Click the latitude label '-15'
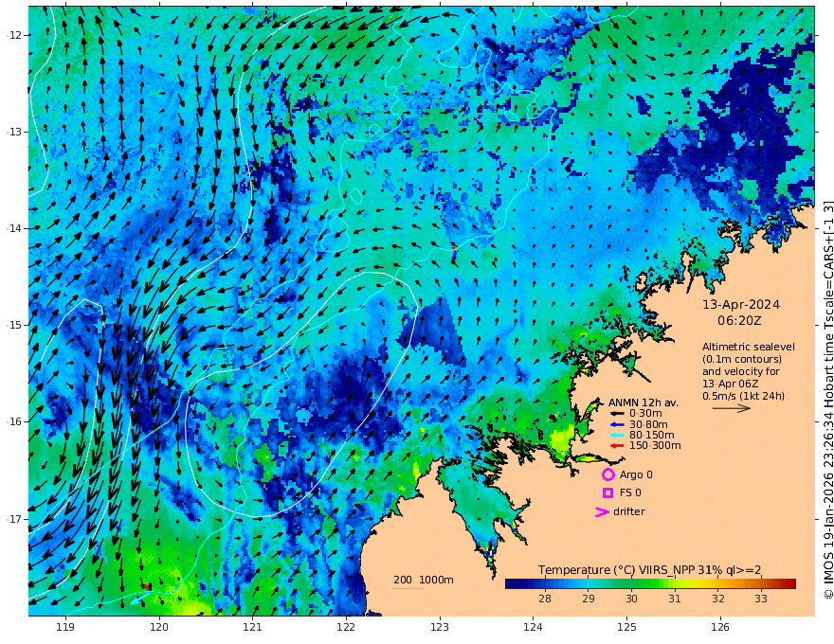Image resolution: width=834 pixels, height=644 pixels. point(14,325)
